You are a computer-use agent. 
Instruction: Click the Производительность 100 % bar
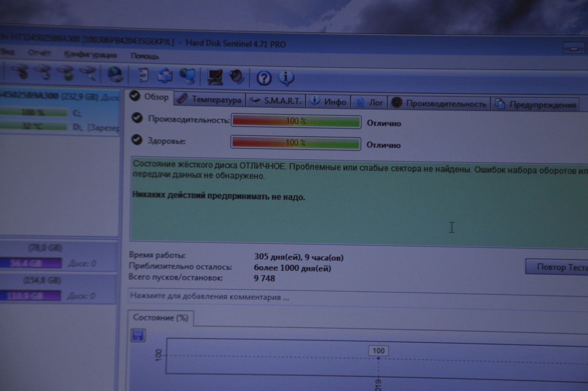tap(296, 121)
